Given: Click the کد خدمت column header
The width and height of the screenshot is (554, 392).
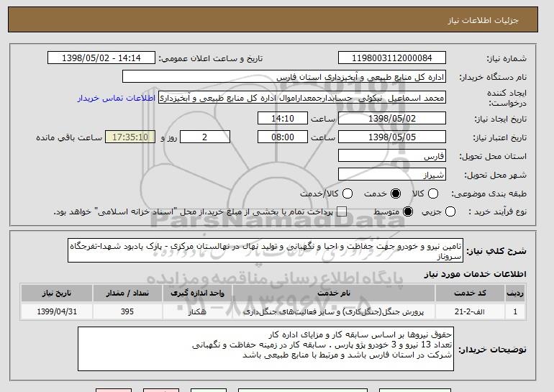Looking at the screenshot, I should (x=470, y=293).
